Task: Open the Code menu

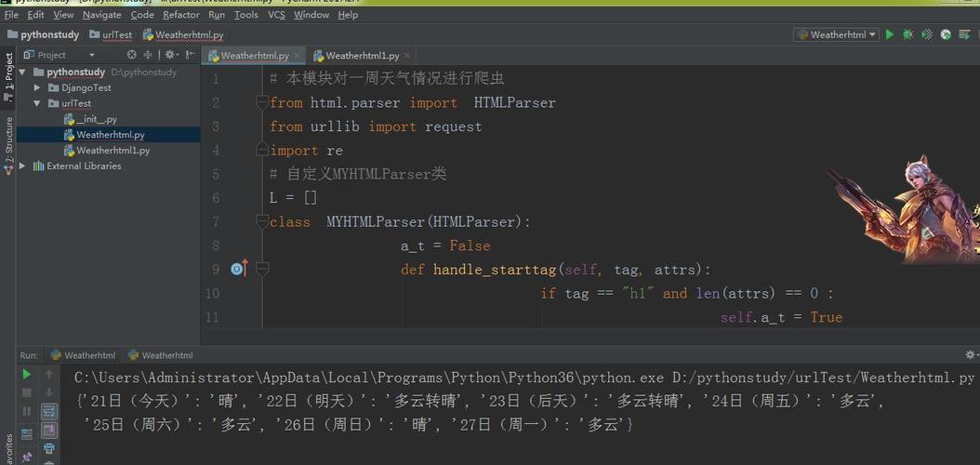Action: tap(142, 14)
